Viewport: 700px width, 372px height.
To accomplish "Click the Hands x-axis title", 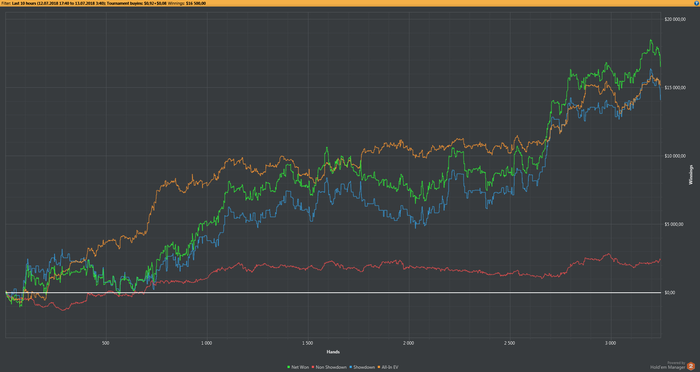I will (333, 352).
